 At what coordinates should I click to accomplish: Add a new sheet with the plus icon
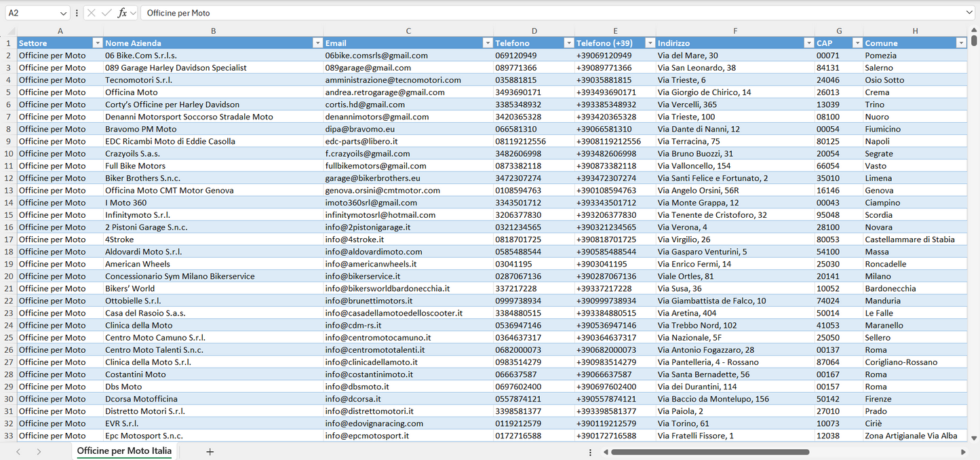point(210,452)
